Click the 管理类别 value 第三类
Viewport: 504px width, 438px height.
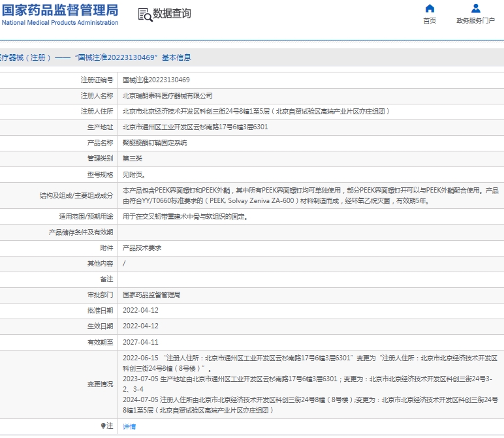(133, 158)
